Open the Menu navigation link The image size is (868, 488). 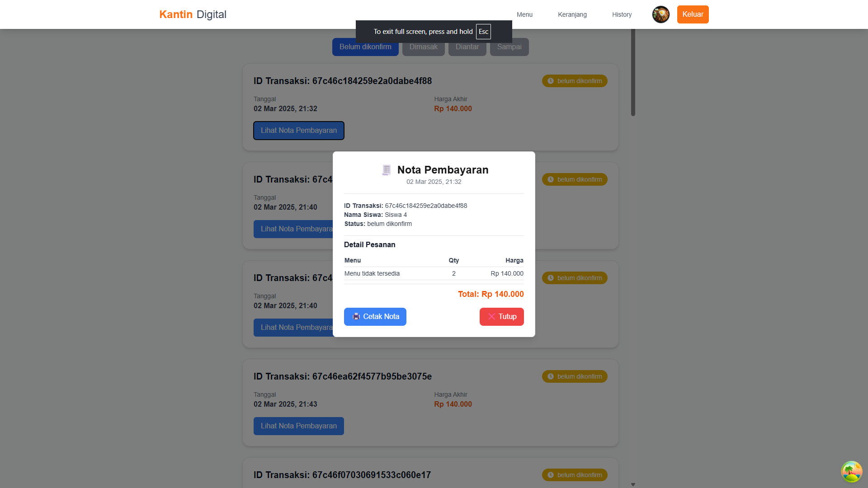pos(524,14)
